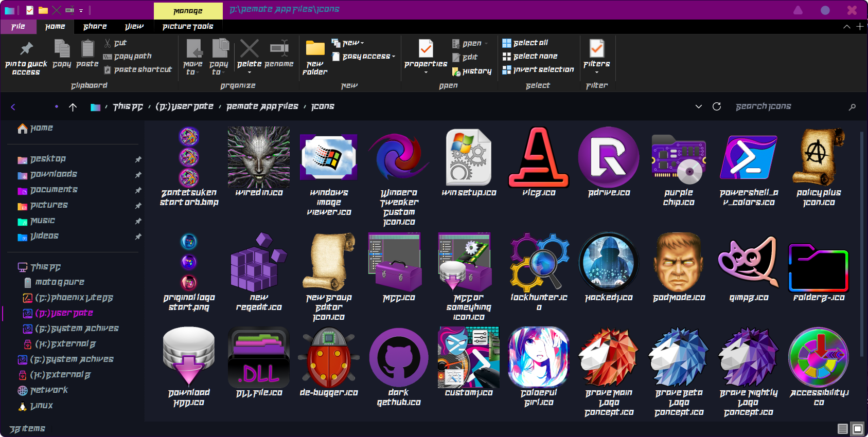This screenshot has width=868, height=437.
Task: Open the Picture Tools tab
Action: (x=188, y=26)
